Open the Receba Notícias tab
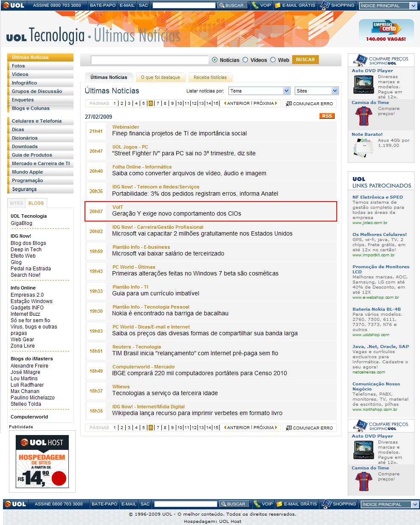 (x=210, y=77)
